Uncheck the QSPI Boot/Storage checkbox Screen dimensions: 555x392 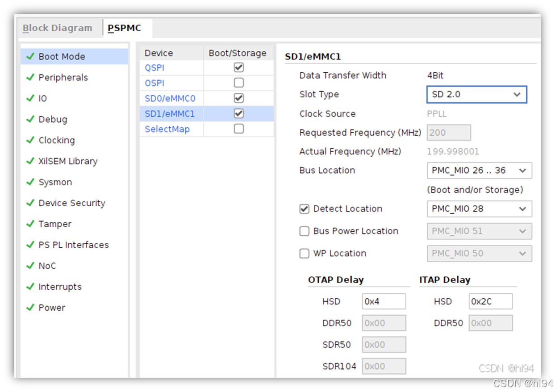pyautogui.click(x=239, y=67)
